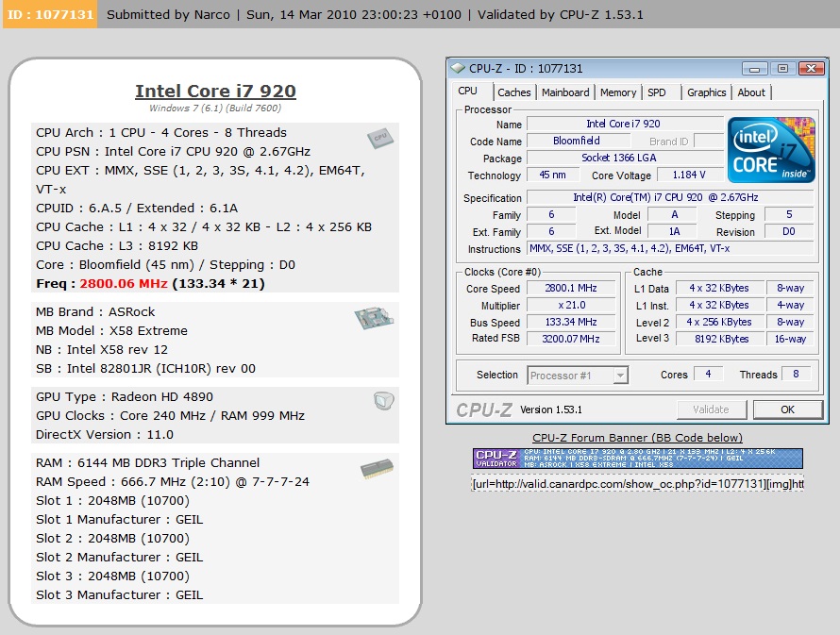Open the About tab
The width and height of the screenshot is (840, 635).
pyautogui.click(x=751, y=92)
